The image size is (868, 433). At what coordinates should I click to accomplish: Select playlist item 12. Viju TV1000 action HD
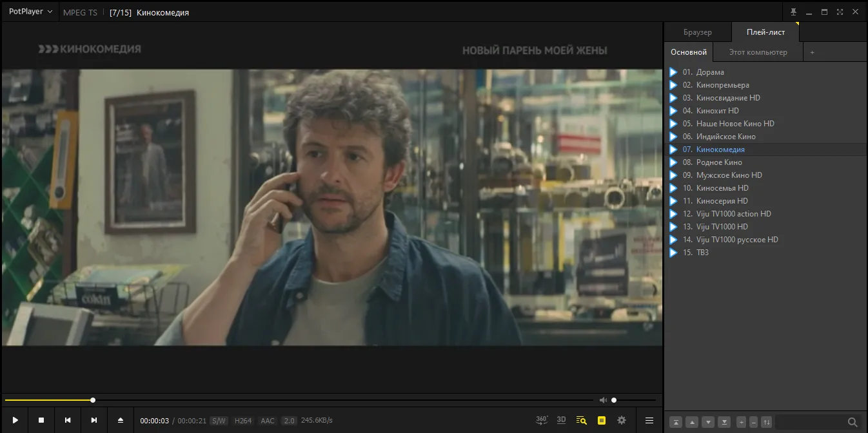coord(765,214)
